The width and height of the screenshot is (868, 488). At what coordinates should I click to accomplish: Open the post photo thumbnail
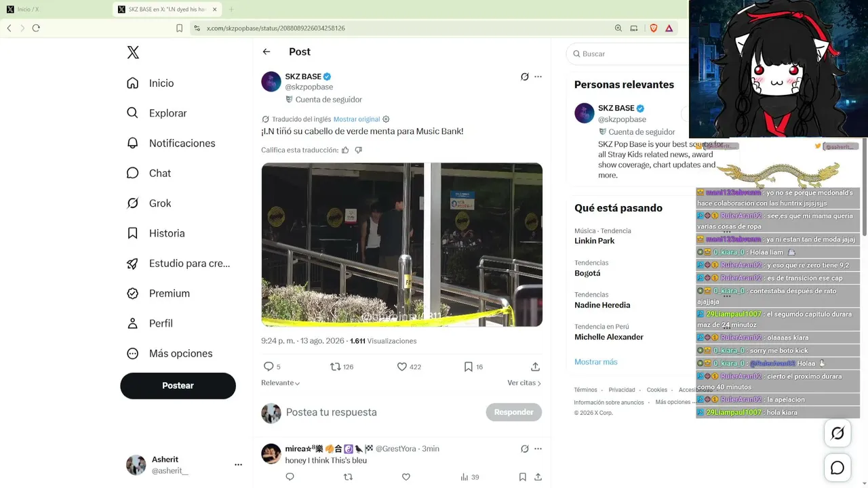[x=402, y=245]
